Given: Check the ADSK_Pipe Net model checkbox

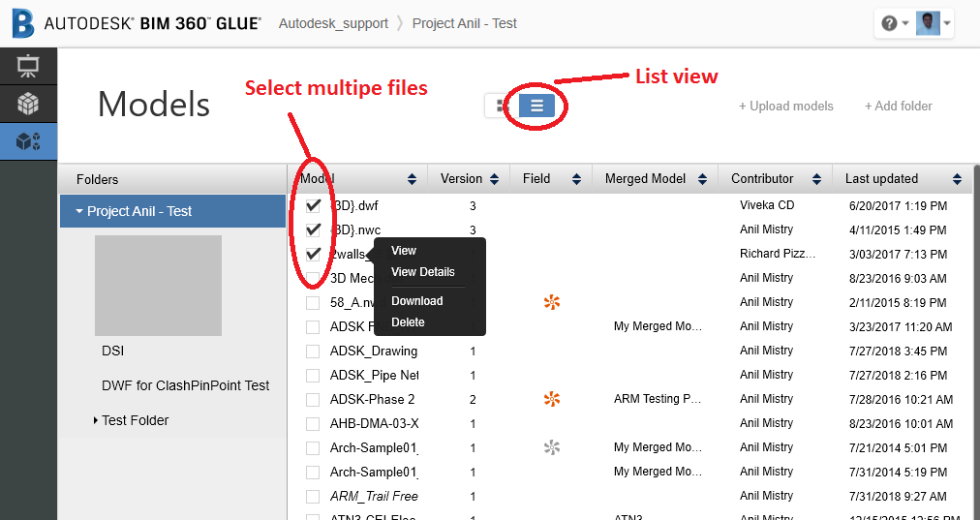Looking at the screenshot, I should pyautogui.click(x=313, y=376).
